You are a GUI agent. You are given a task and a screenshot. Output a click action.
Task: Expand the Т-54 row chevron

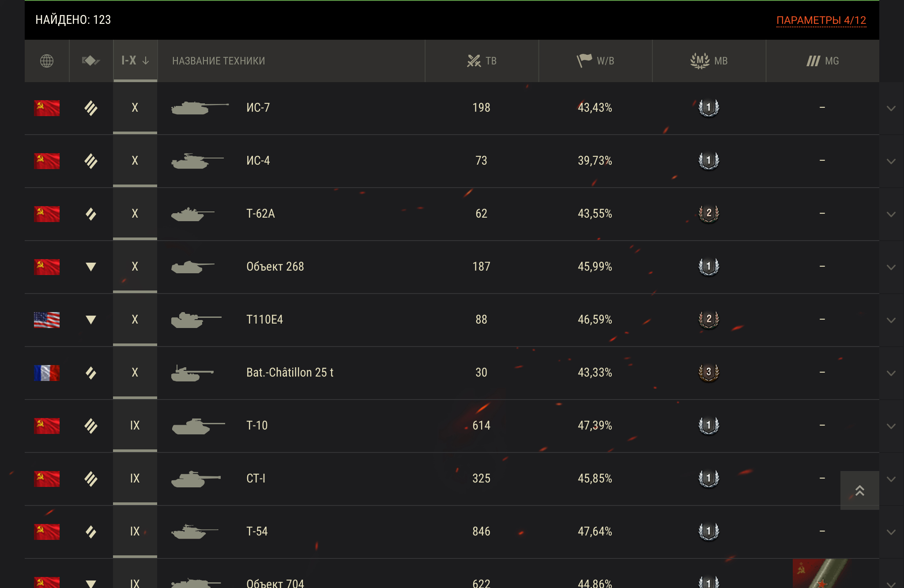pyautogui.click(x=891, y=532)
